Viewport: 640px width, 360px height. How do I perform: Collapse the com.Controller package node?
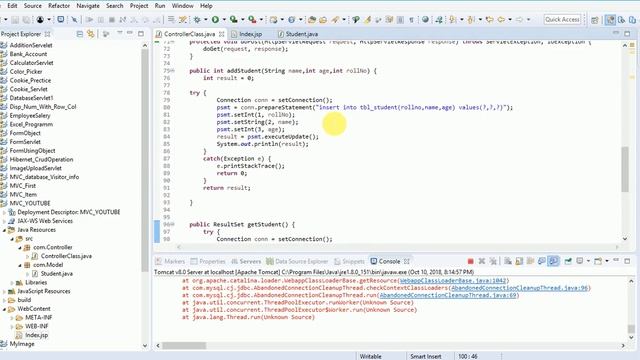pyautogui.click(x=20, y=247)
